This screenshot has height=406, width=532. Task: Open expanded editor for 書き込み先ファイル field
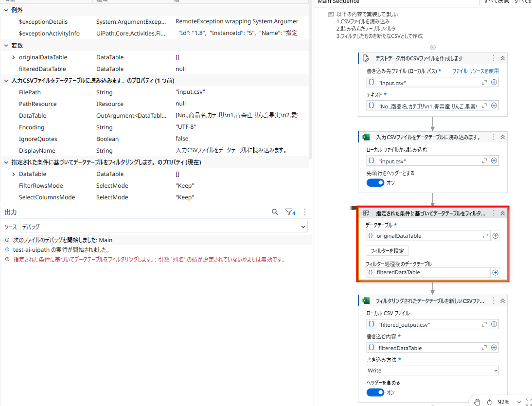pyautogui.click(x=484, y=83)
